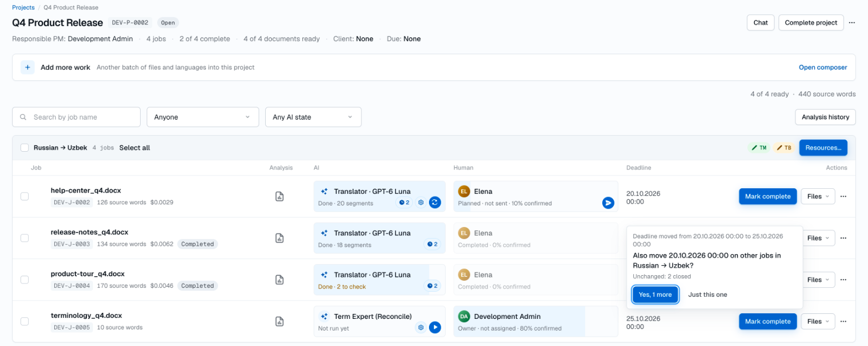The width and height of the screenshot is (868, 346).
Task: Open more actions ellipsis for terminology_q4.docx
Action: click(x=844, y=321)
